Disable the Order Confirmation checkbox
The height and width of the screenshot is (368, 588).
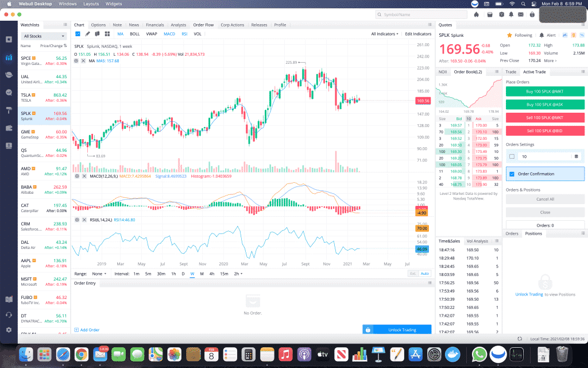(512, 174)
